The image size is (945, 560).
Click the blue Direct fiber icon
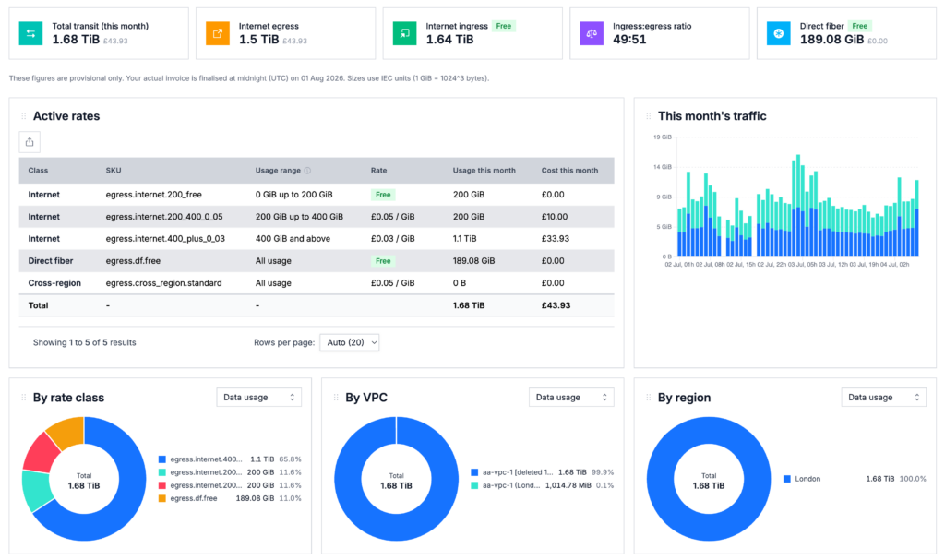(778, 34)
